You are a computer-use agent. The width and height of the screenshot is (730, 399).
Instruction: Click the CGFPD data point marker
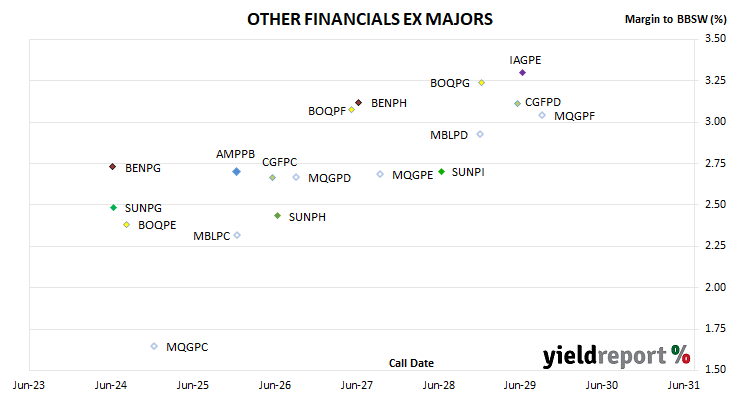[x=517, y=103]
